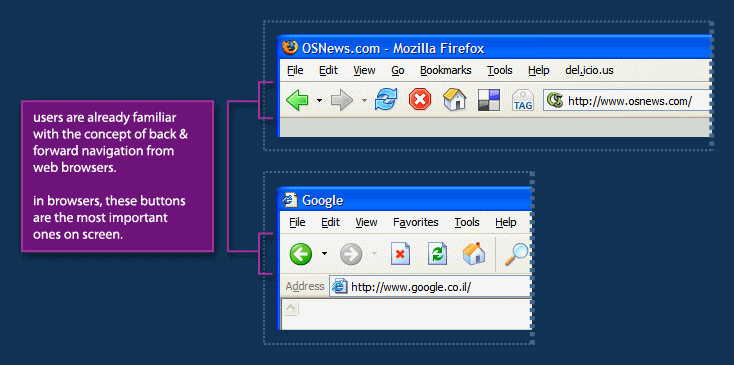The width and height of the screenshot is (734, 365).
Task: Click Firefox green Back arrow
Action: (x=297, y=100)
